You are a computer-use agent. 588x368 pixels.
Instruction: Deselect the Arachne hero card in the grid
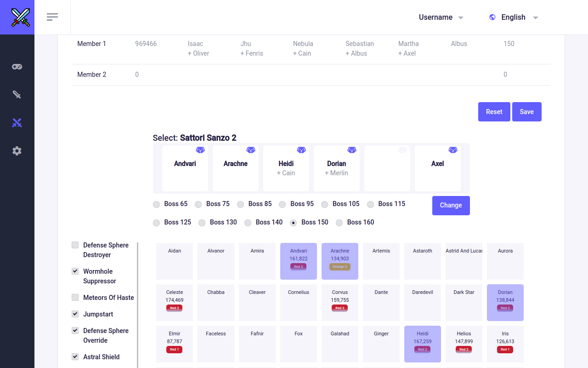coord(340,261)
